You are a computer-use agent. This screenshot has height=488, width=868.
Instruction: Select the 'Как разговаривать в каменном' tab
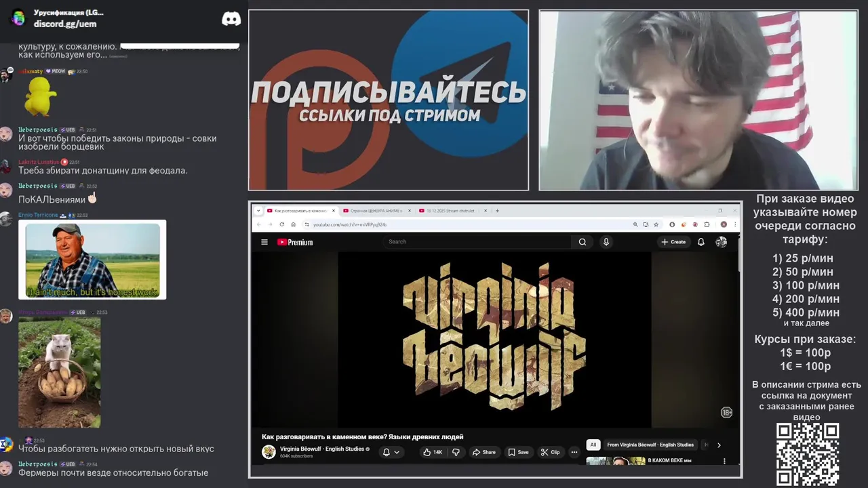[300, 211]
